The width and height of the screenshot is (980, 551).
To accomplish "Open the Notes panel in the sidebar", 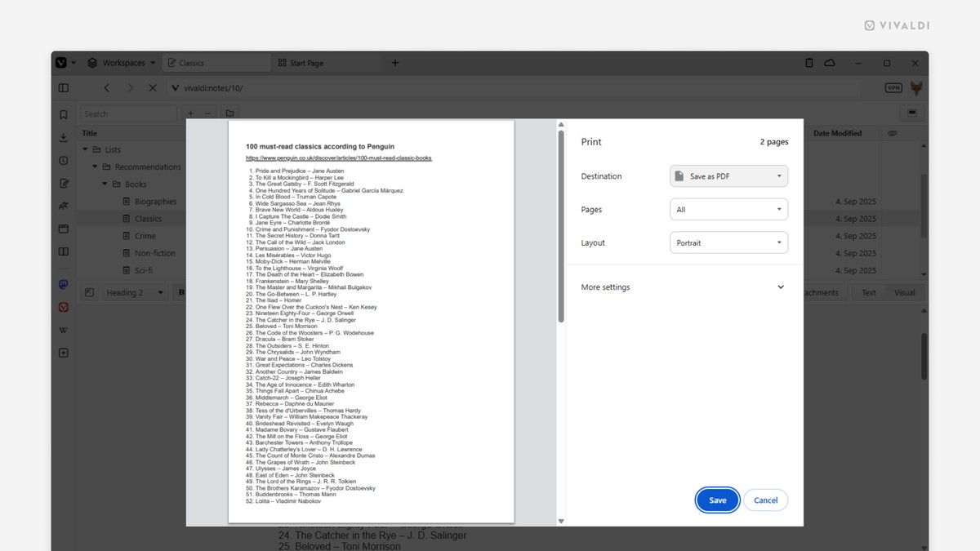I will (x=63, y=183).
